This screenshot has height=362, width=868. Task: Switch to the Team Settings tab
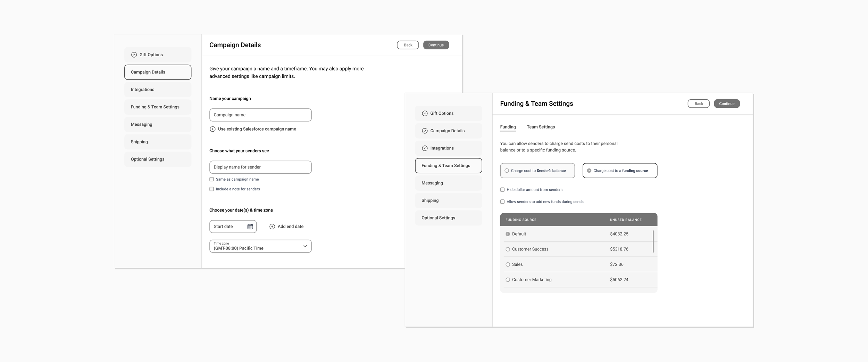click(541, 127)
